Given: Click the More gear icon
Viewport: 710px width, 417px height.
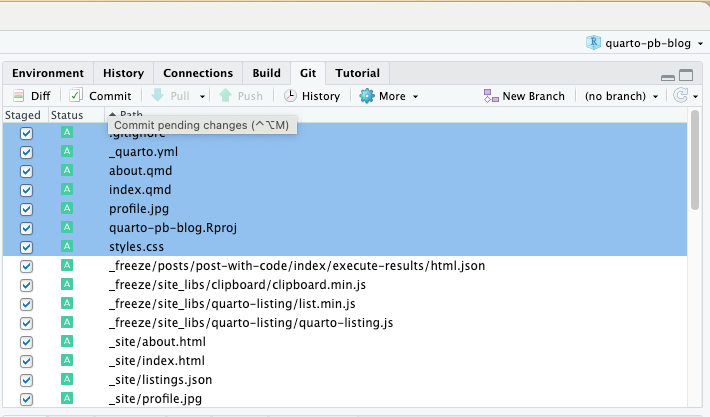Looking at the screenshot, I should [367, 96].
